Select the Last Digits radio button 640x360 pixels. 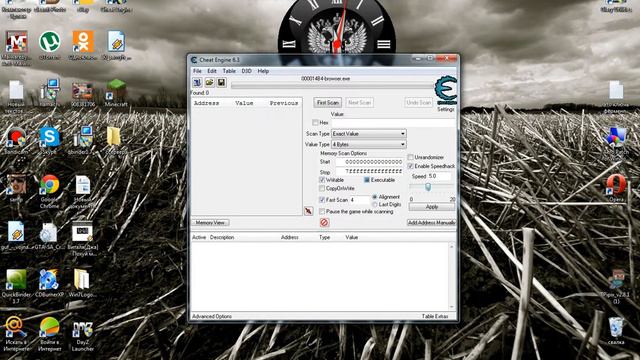375,204
